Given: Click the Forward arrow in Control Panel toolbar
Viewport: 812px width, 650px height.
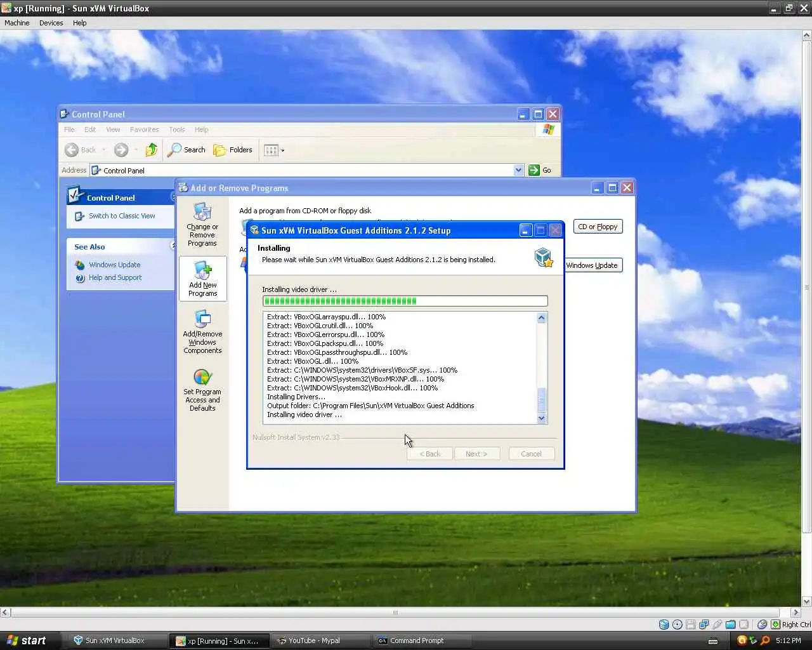Looking at the screenshot, I should pyautogui.click(x=121, y=150).
